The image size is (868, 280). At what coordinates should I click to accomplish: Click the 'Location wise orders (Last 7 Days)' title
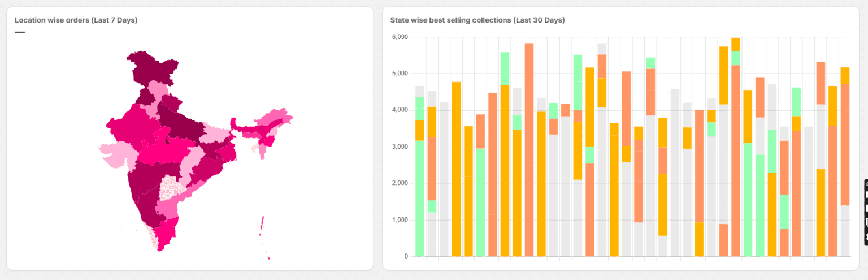pos(76,20)
